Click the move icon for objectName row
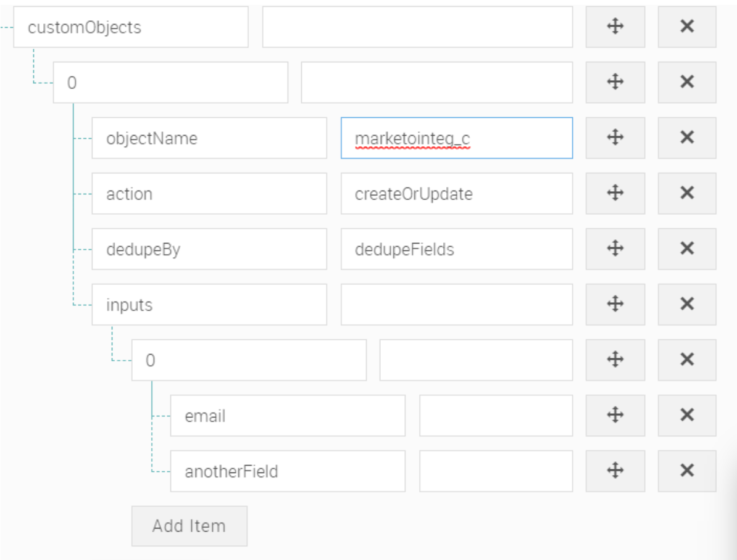 tap(615, 138)
